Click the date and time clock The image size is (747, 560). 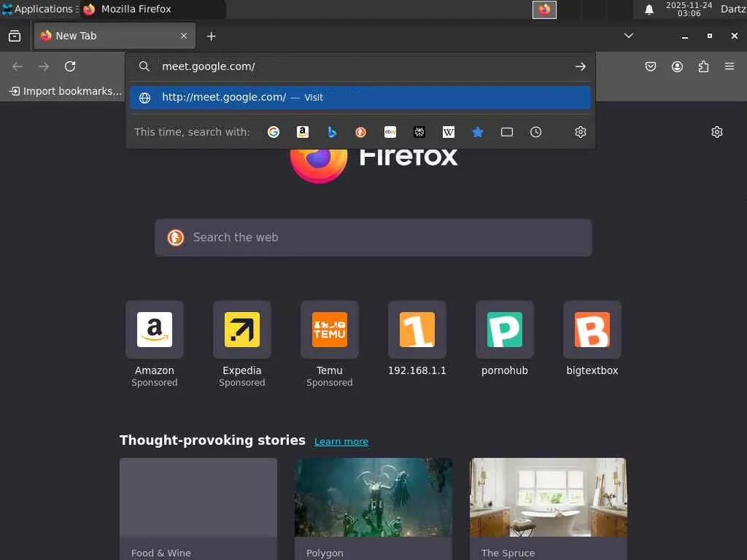[x=689, y=9]
